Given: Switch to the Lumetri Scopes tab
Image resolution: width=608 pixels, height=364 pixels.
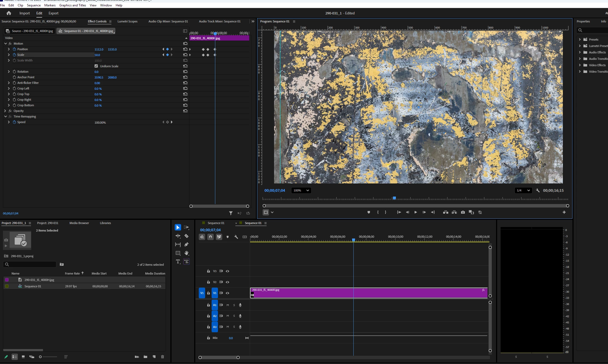Looking at the screenshot, I should coord(127,21).
